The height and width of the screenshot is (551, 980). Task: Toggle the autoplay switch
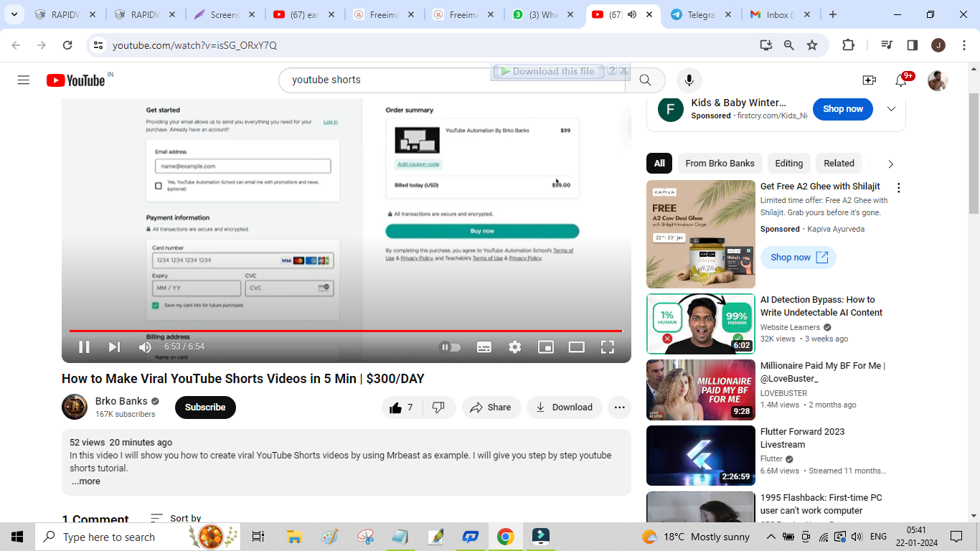(451, 347)
